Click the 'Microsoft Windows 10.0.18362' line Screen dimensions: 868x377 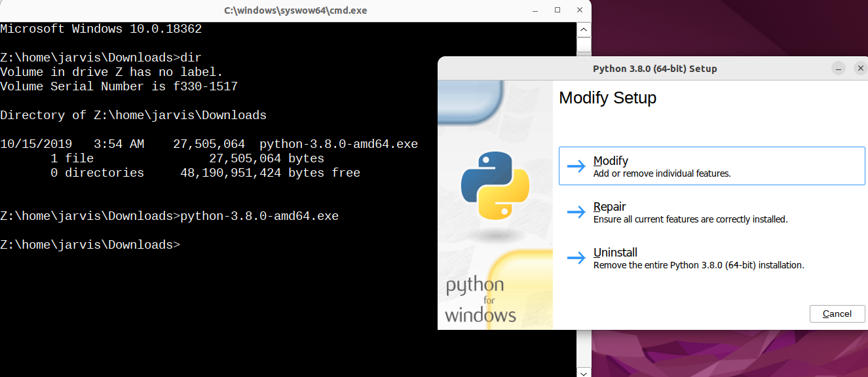[x=101, y=29]
